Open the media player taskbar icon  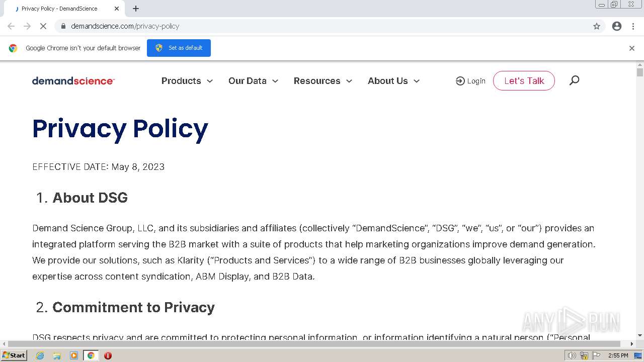click(74, 355)
